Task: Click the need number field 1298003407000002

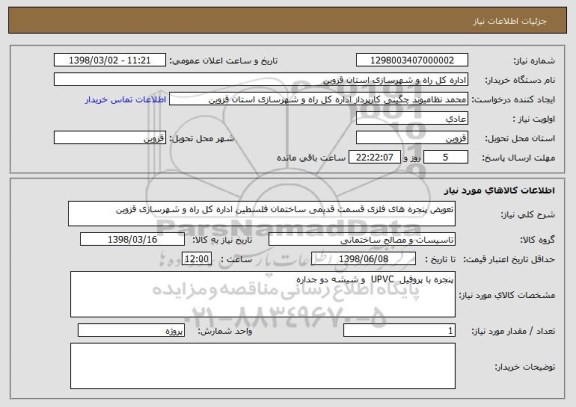Action: 412,60
